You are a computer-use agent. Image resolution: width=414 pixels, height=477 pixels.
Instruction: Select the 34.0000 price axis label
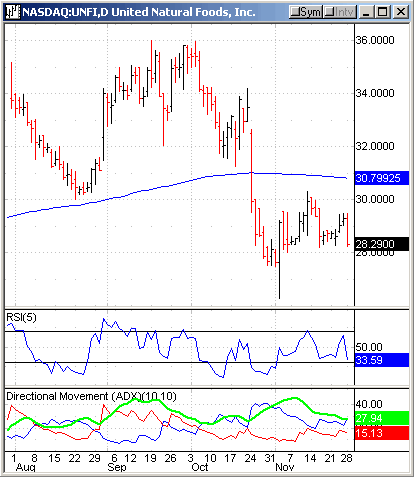375,93
